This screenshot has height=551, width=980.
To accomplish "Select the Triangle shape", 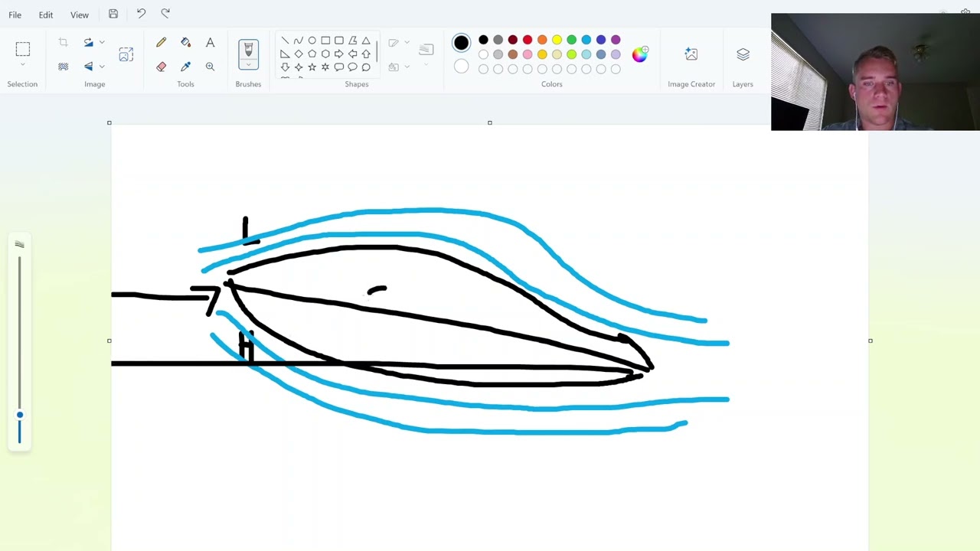I will click(366, 41).
